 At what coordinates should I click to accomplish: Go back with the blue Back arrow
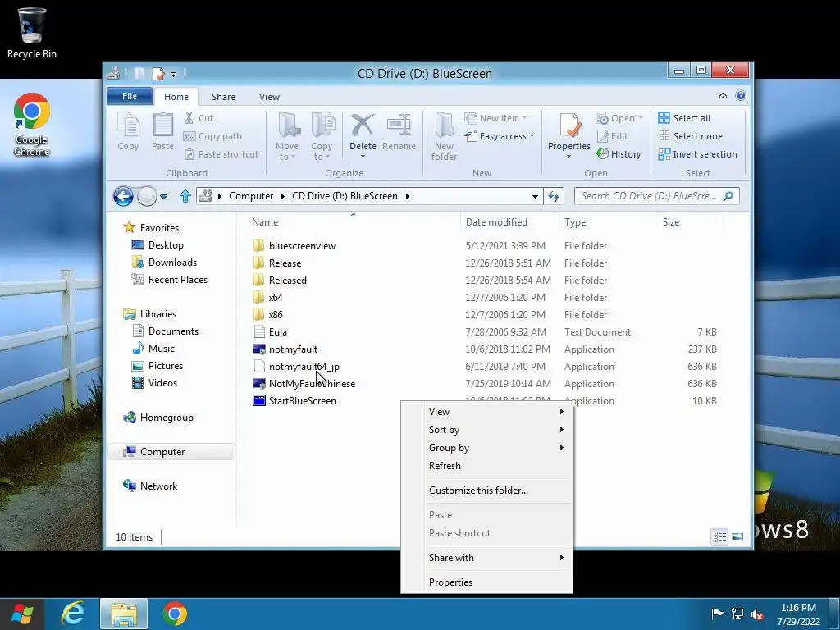click(123, 196)
